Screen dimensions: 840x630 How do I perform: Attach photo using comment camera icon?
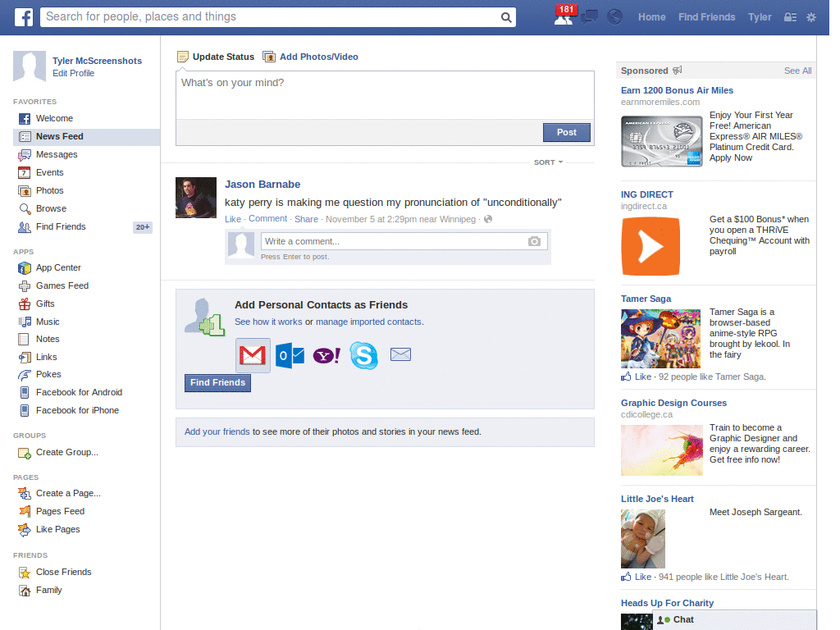coord(534,242)
